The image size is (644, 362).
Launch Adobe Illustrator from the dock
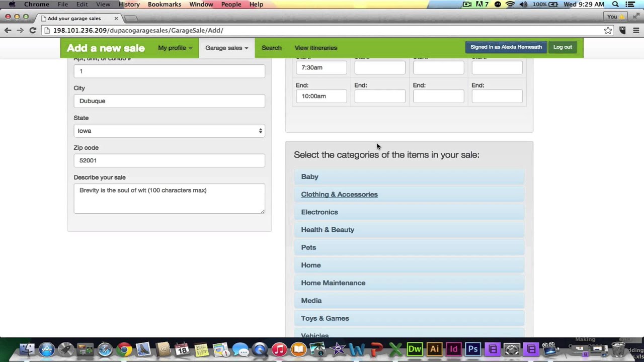(x=434, y=349)
